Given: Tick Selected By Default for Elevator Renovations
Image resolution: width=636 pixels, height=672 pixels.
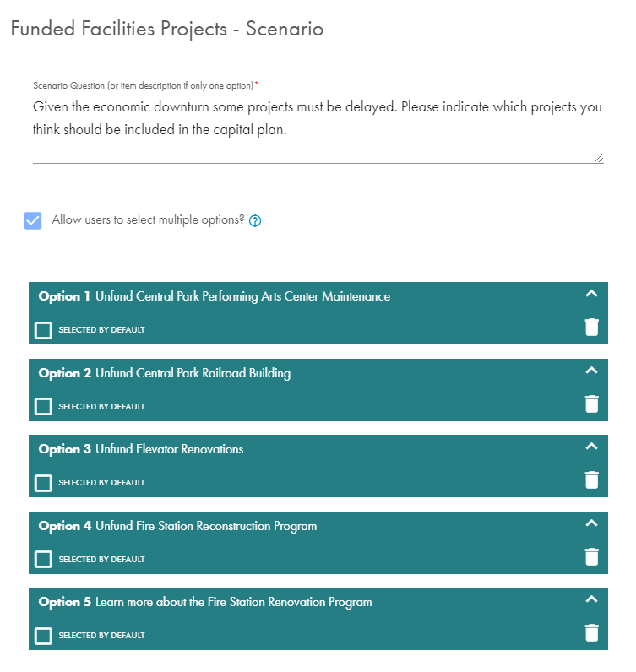Looking at the screenshot, I should [43, 483].
